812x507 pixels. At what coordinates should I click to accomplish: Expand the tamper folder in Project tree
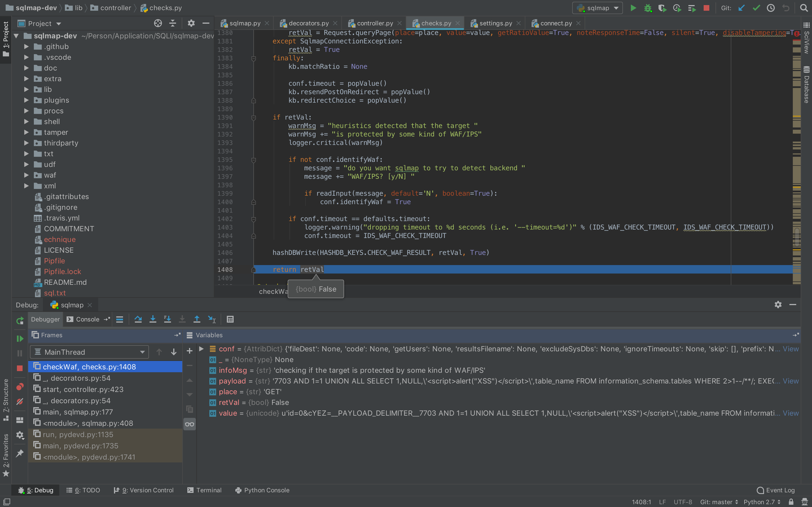point(26,132)
